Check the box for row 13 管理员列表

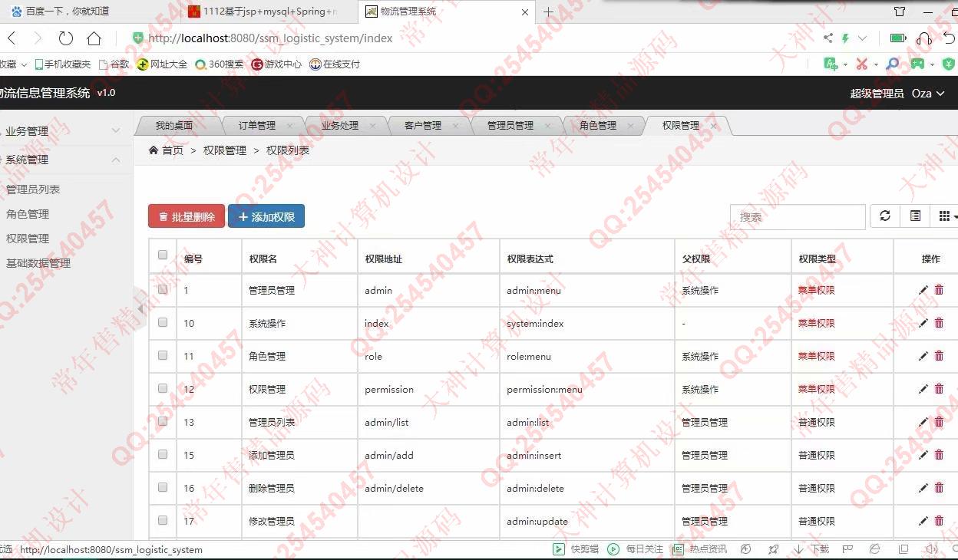click(163, 421)
